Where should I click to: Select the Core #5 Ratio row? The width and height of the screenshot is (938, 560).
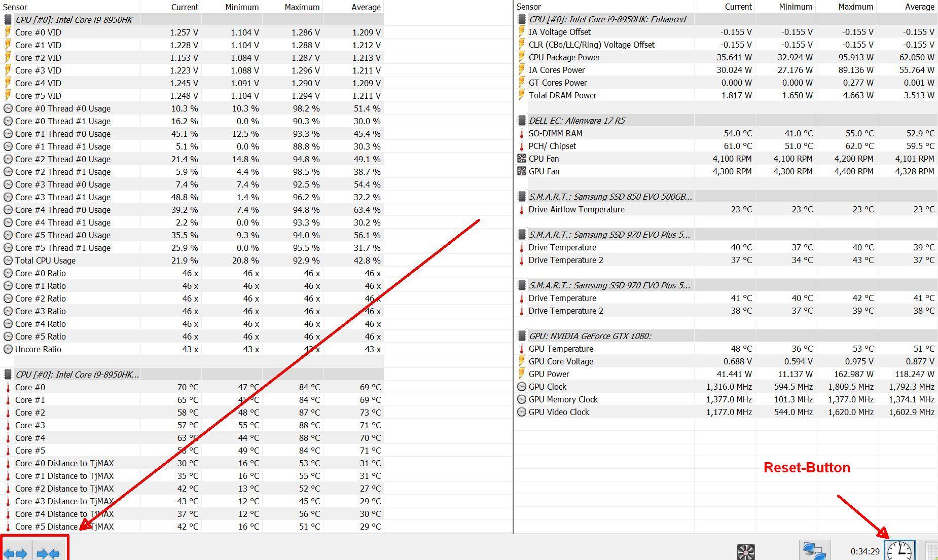pyautogui.click(x=193, y=337)
